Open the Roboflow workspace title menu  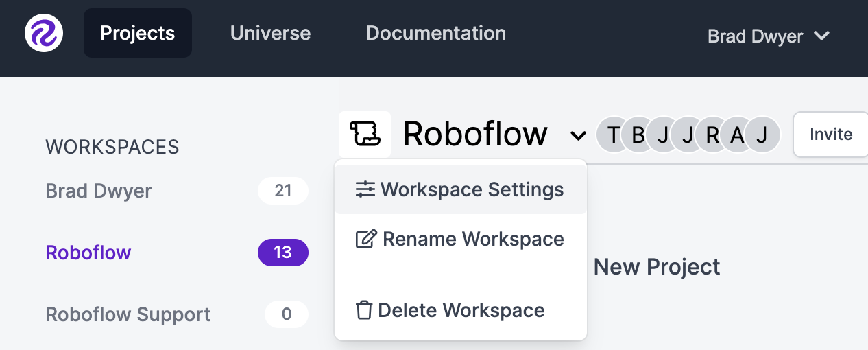(475, 134)
